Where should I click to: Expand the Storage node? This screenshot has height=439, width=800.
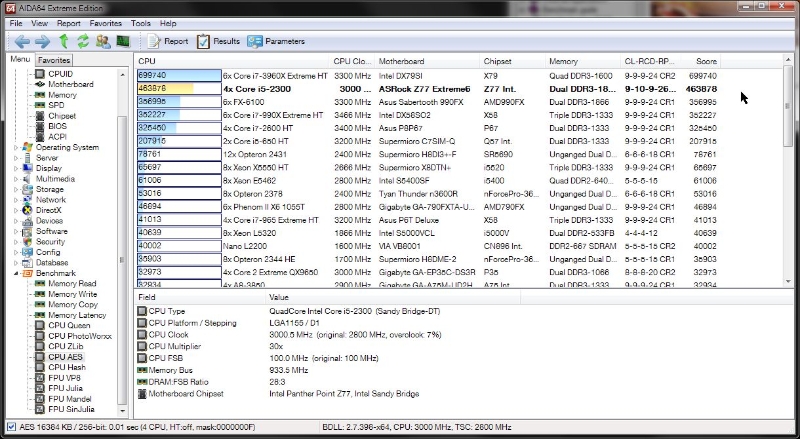[x=16, y=189]
